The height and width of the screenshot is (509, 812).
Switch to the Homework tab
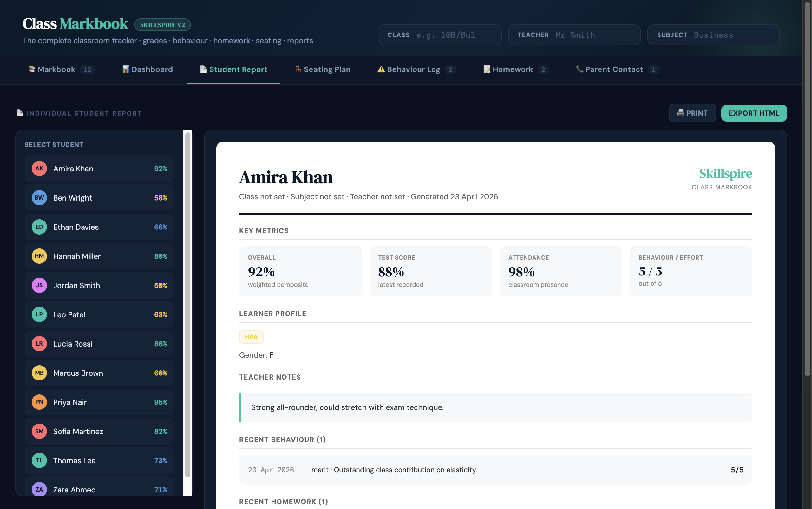click(512, 69)
